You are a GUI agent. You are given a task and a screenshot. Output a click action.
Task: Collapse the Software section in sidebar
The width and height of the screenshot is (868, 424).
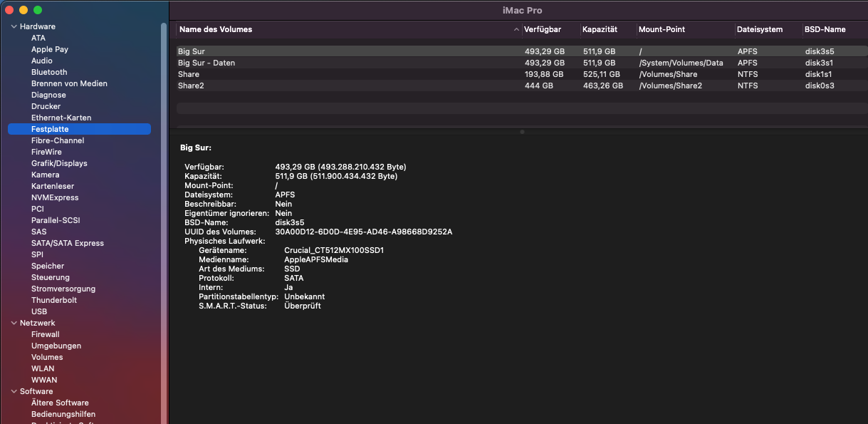(14, 391)
